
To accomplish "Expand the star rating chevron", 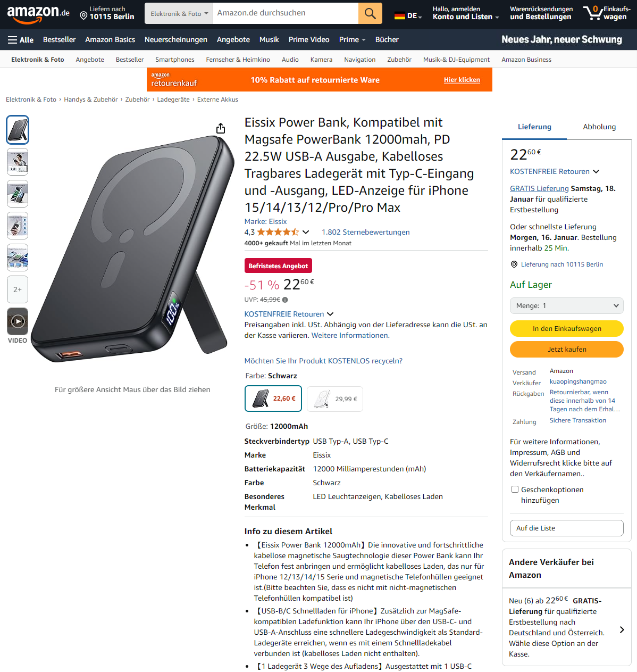I will [306, 232].
